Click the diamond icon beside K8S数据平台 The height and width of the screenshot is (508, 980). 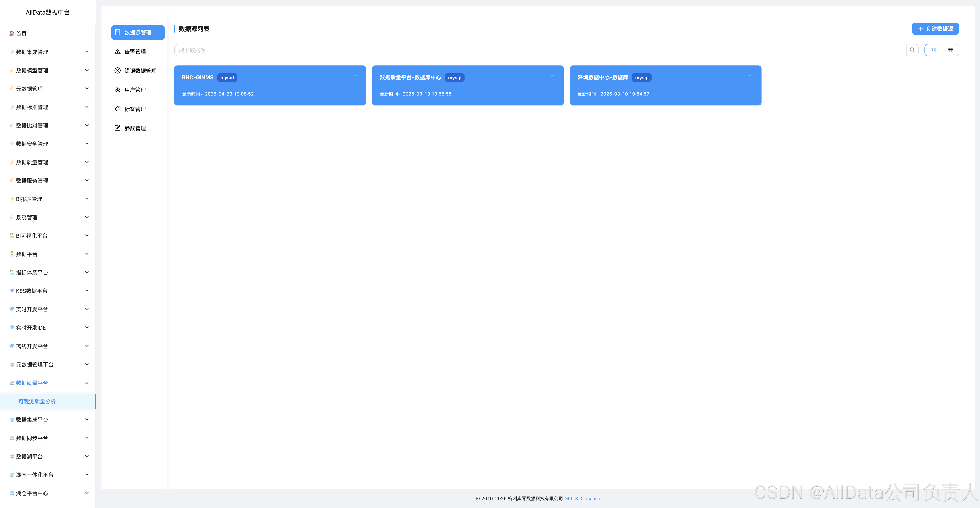(x=12, y=291)
